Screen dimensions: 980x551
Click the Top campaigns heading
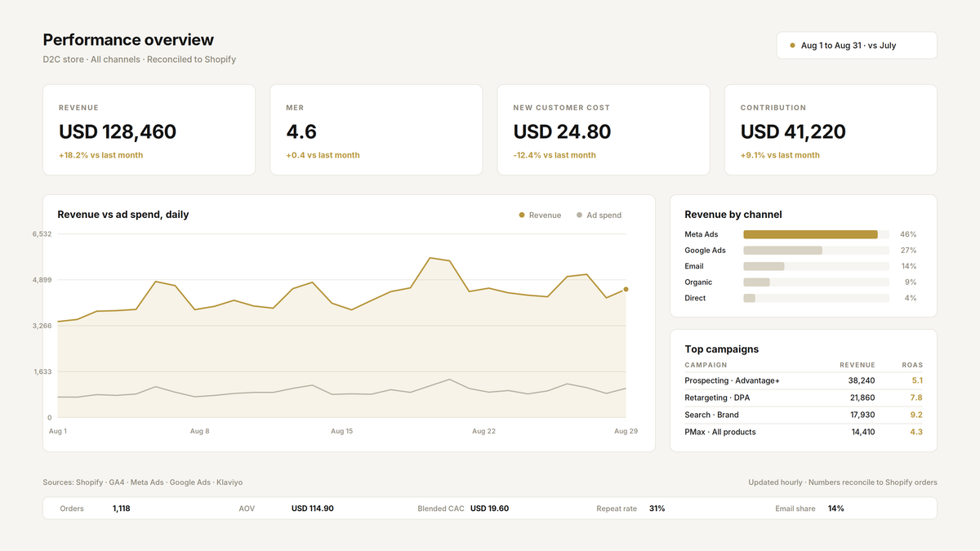(722, 349)
